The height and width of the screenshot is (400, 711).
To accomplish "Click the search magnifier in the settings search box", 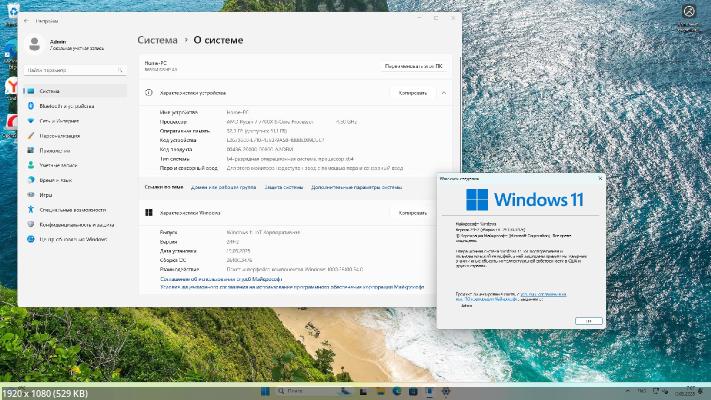I will pos(120,70).
